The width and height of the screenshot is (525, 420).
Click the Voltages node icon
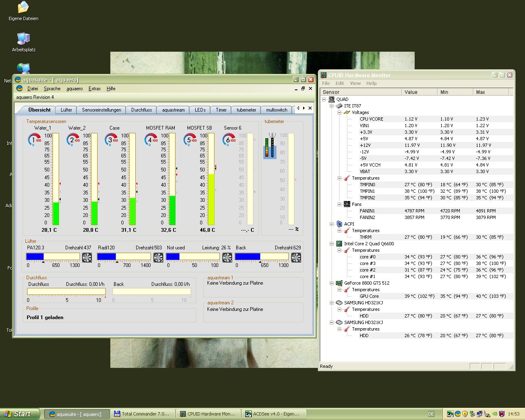tap(347, 112)
